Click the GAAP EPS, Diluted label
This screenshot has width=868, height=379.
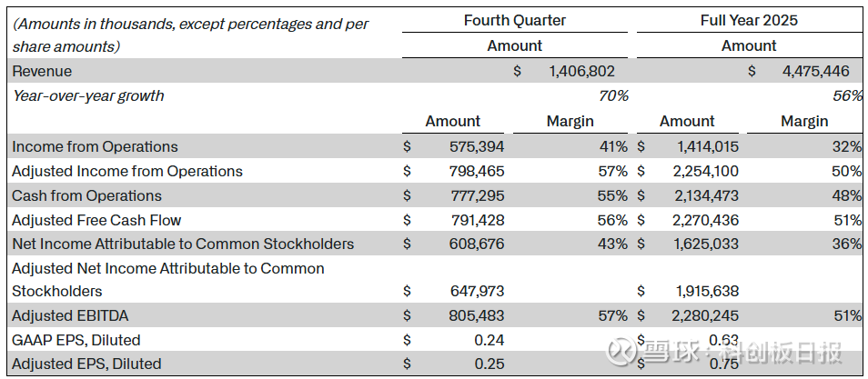[x=76, y=340]
